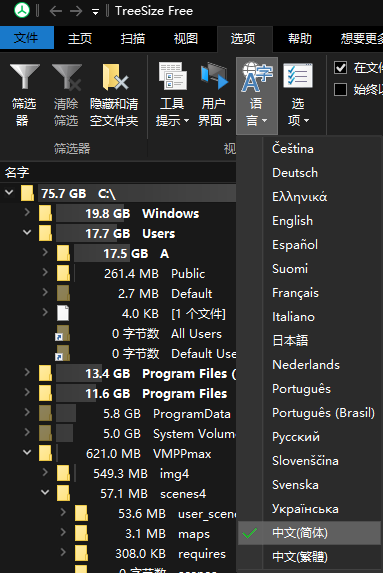Click the TreeSize Free app logo

pos(22,10)
